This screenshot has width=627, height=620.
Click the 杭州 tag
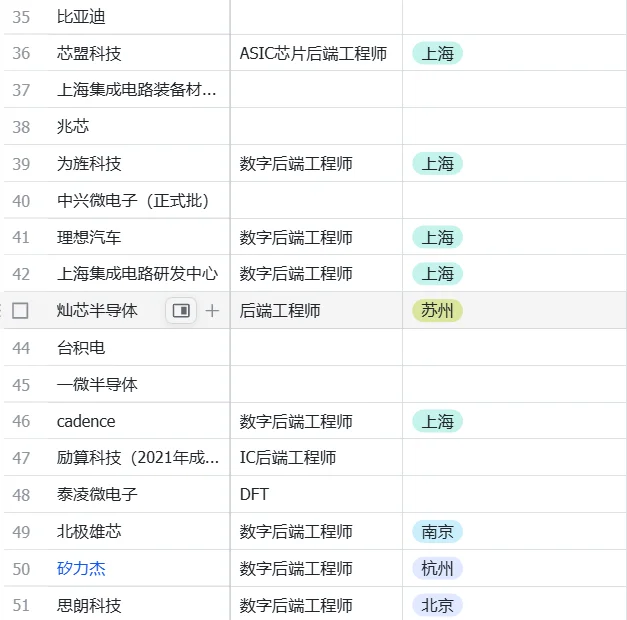[x=437, y=568]
